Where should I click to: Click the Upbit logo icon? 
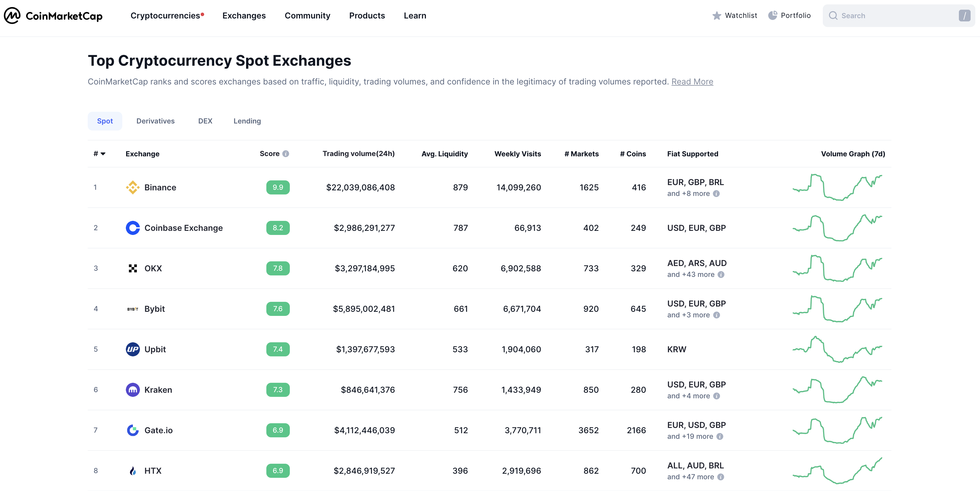[133, 349]
